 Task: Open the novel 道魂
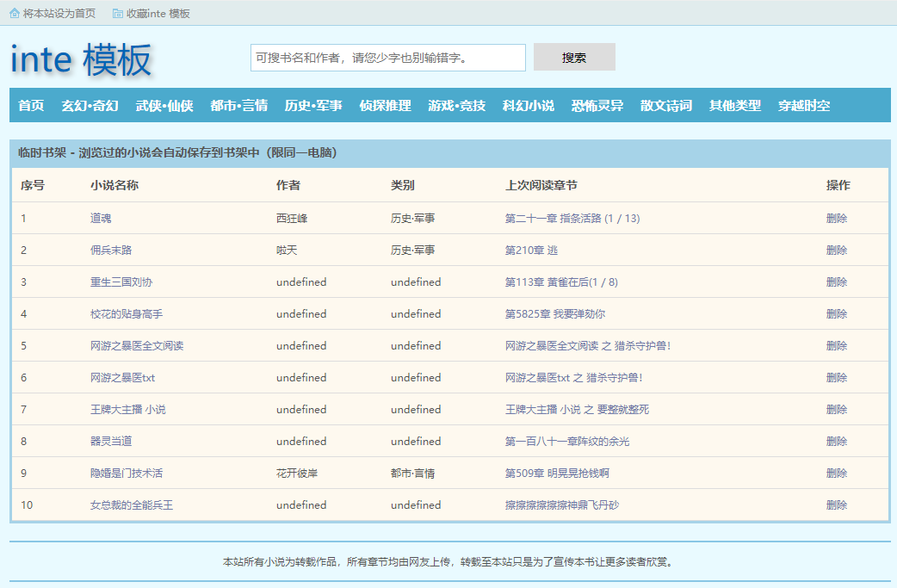click(x=101, y=219)
